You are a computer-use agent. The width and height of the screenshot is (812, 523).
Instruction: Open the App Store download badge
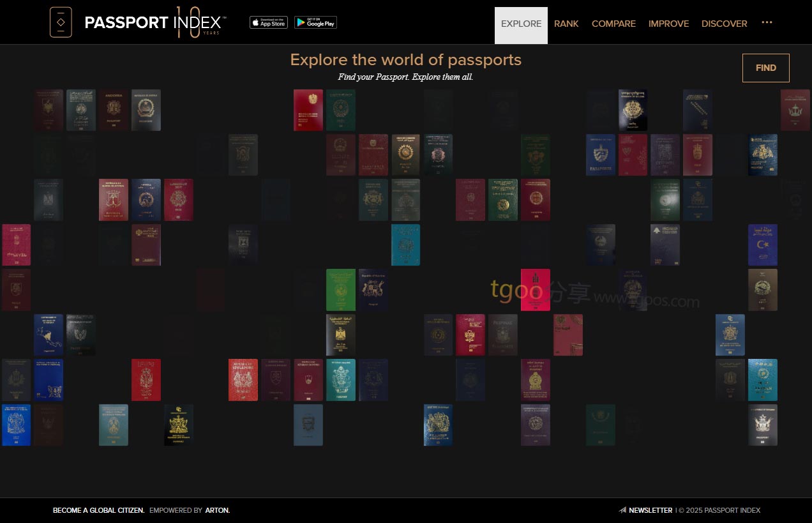(x=268, y=22)
